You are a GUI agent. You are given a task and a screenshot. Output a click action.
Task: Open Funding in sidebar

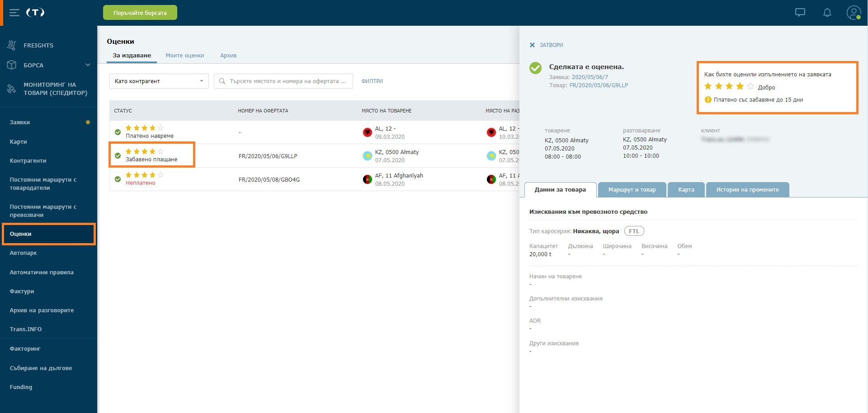[x=21, y=387]
